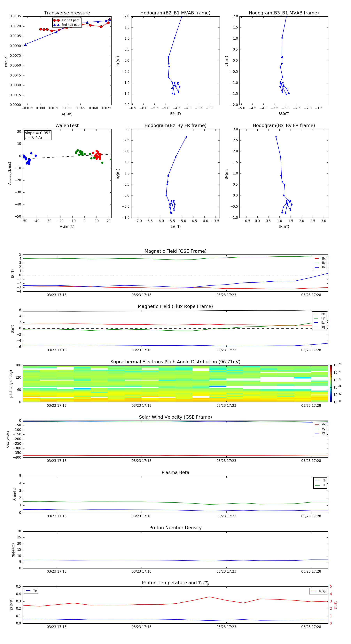Click the 'Solar Wind Velocity (GSE Frame)' title
The height and width of the screenshot is (644, 351).
pos(175,417)
